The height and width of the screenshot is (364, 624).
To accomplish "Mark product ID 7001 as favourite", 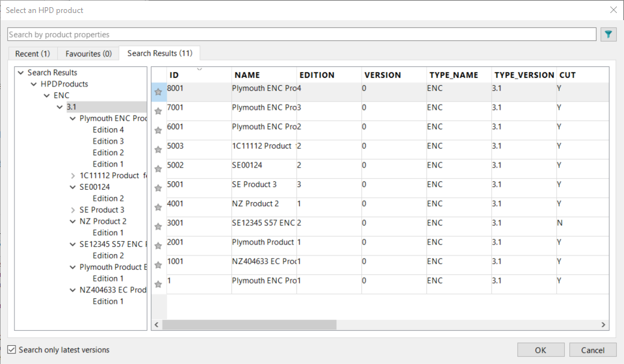I will (158, 111).
